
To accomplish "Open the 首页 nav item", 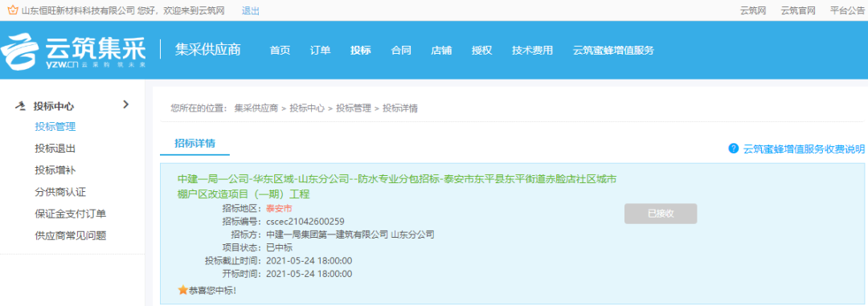I will point(280,51).
